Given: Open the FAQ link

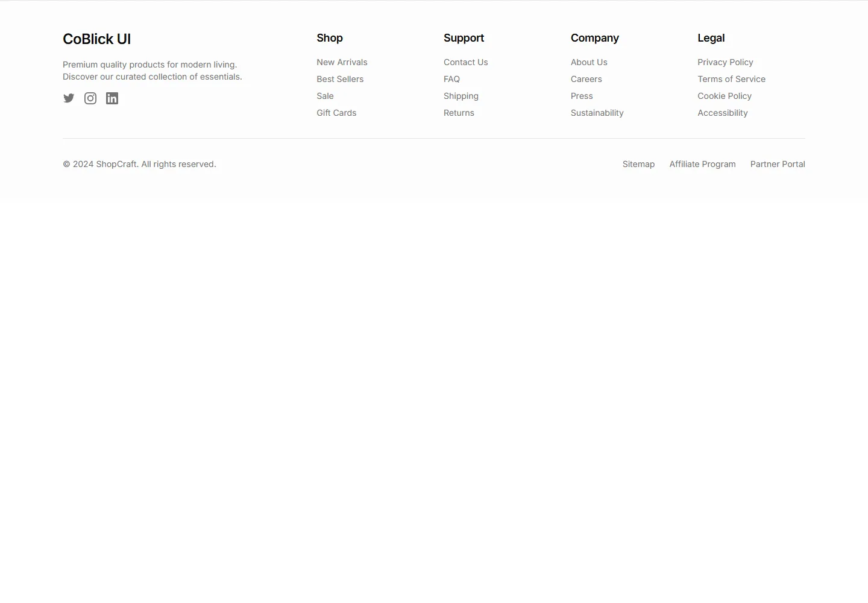Looking at the screenshot, I should click(451, 79).
